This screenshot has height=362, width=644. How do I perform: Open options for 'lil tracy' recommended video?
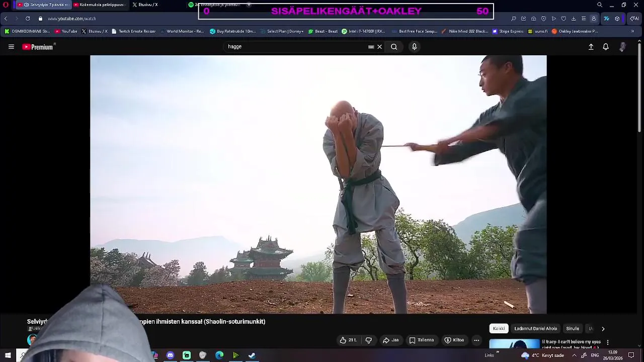click(x=608, y=342)
